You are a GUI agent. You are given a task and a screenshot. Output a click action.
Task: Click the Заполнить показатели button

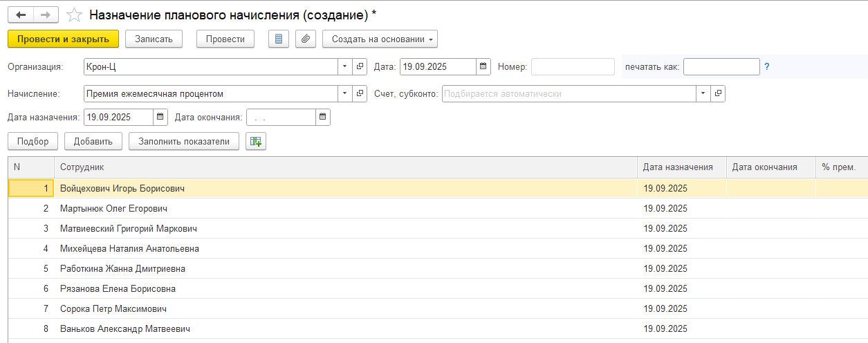click(x=183, y=142)
